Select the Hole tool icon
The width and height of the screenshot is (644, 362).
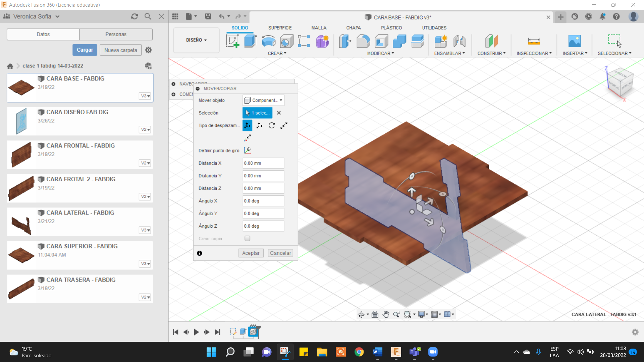286,41
